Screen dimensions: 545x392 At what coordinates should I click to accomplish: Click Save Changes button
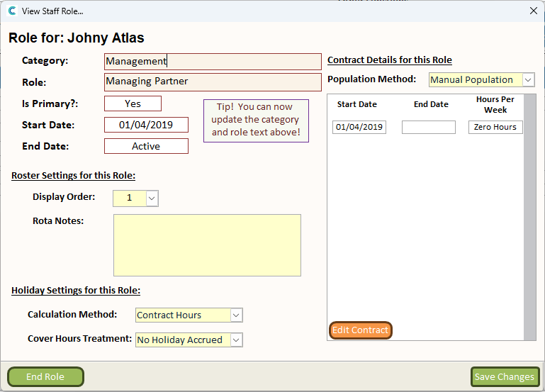tap(505, 377)
